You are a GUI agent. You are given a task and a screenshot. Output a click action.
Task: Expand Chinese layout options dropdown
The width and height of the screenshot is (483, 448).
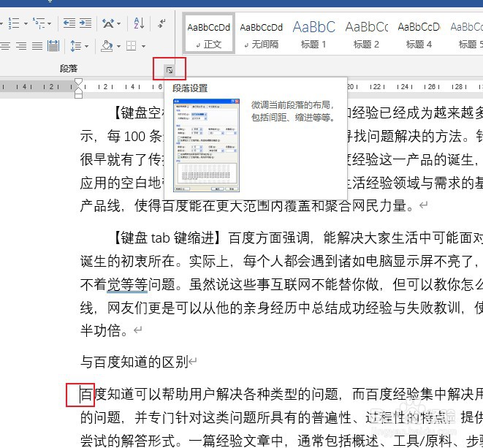click(119, 23)
